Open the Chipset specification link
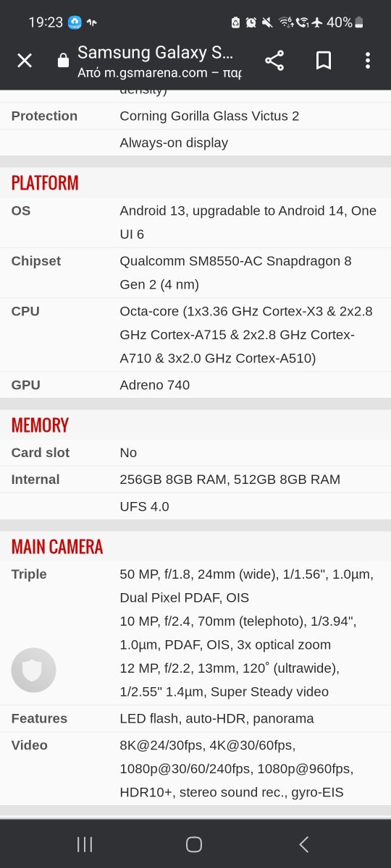The height and width of the screenshot is (868, 391). pos(36,260)
